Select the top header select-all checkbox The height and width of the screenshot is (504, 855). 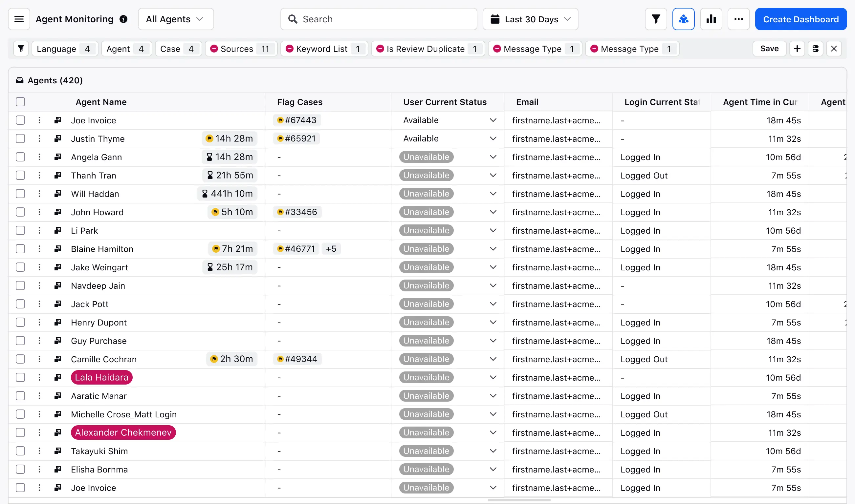20,101
